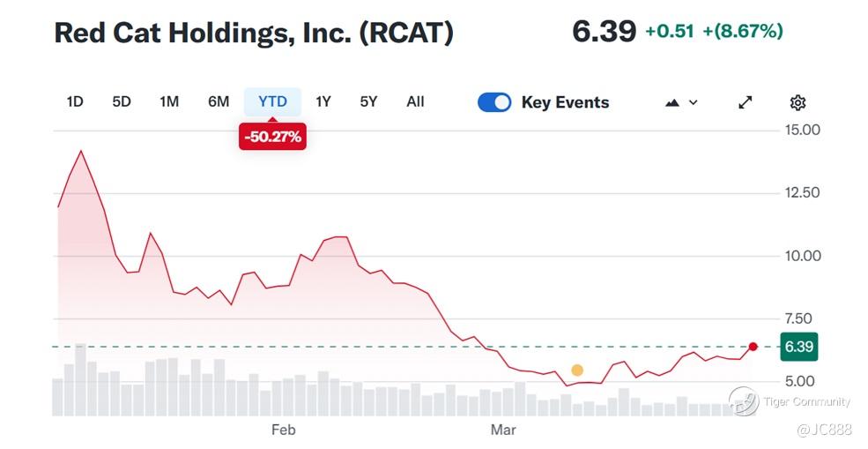Select the YTD time range
The height and width of the screenshot is (449, 868).
[272, 101]
